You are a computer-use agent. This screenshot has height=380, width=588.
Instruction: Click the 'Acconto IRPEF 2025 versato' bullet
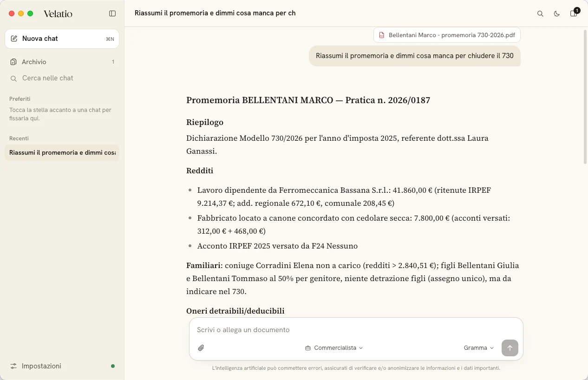pos(277,246)
